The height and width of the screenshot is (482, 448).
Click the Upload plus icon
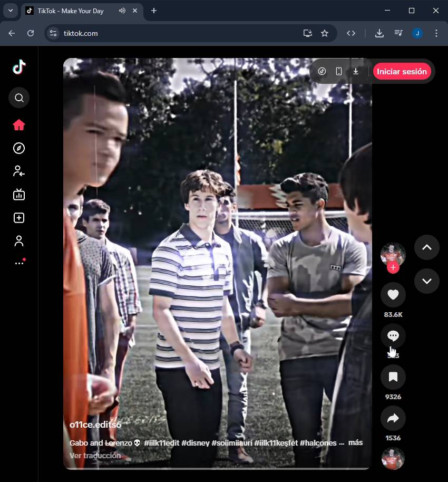pyautogui.click(x=19, y=218)
